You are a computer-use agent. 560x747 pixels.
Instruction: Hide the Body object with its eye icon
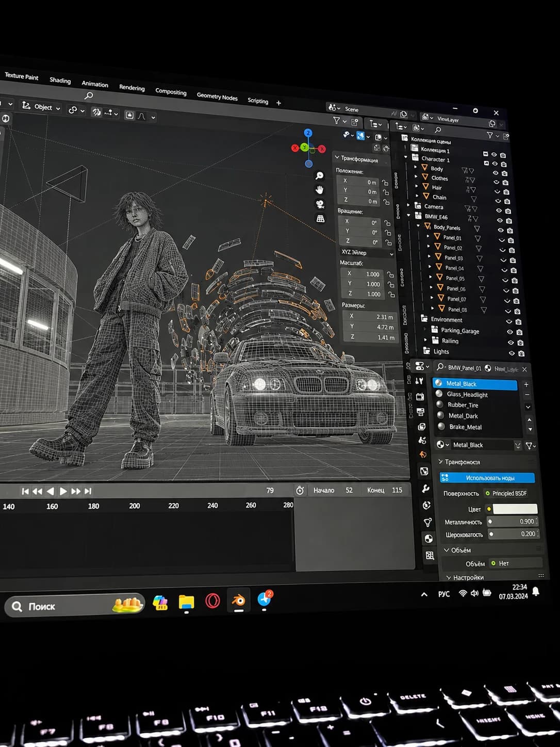tap(496, 173)
